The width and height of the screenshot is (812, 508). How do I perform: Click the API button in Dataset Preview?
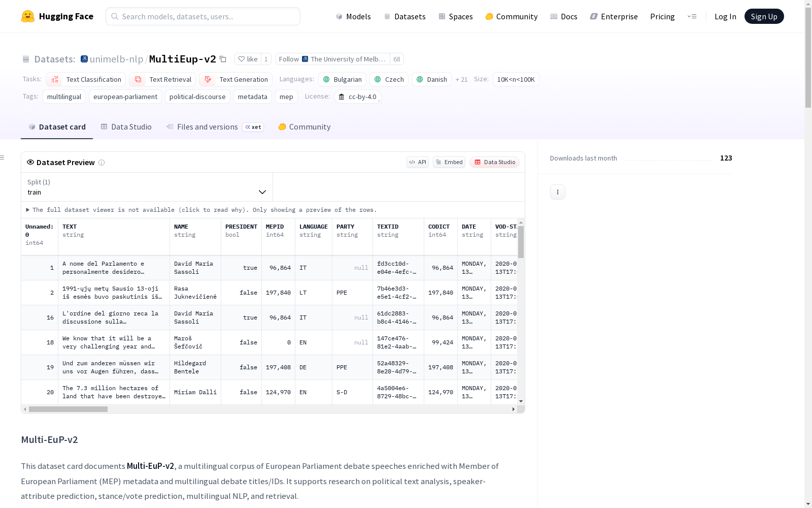(x=418, y=162)
